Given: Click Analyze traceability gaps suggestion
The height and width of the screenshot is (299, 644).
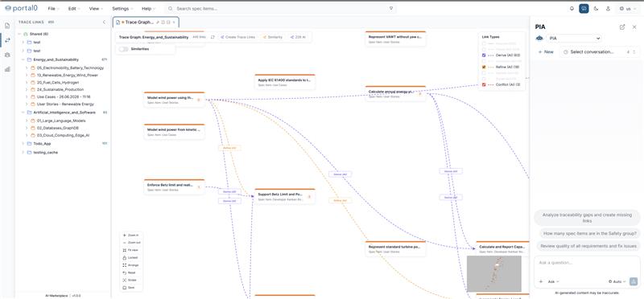Looking at the screenshot, I should click(587, 217).
